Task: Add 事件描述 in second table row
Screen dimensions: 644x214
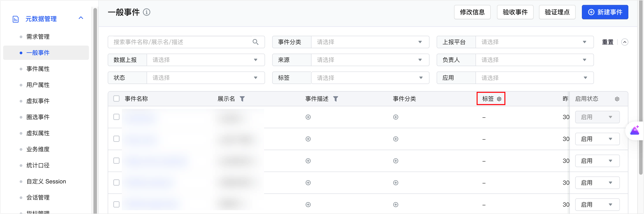Action: point(308,139)
